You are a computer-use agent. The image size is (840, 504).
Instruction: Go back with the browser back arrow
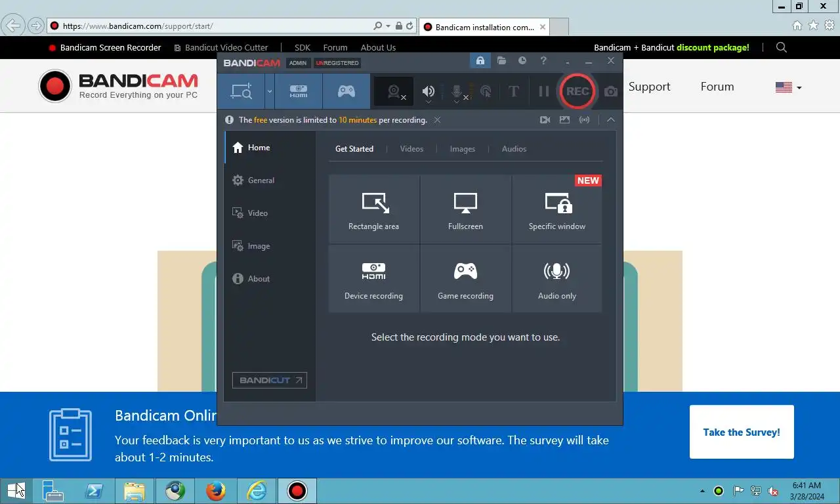[x=13, y=26]
